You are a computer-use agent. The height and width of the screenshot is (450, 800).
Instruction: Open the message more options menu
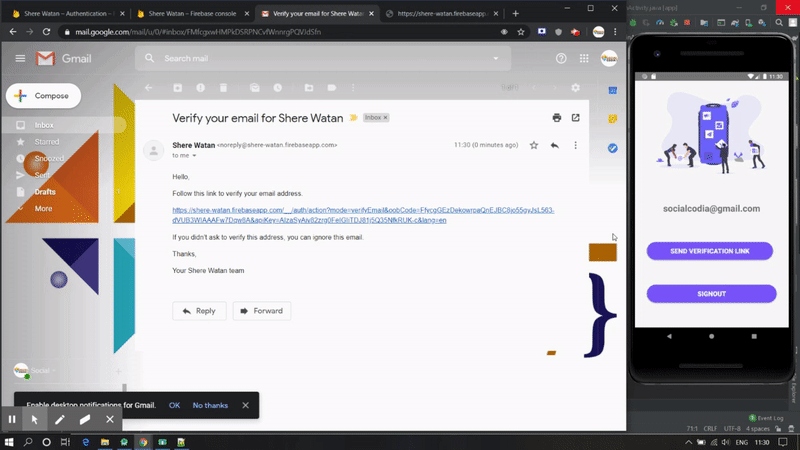tap(576, 145)
